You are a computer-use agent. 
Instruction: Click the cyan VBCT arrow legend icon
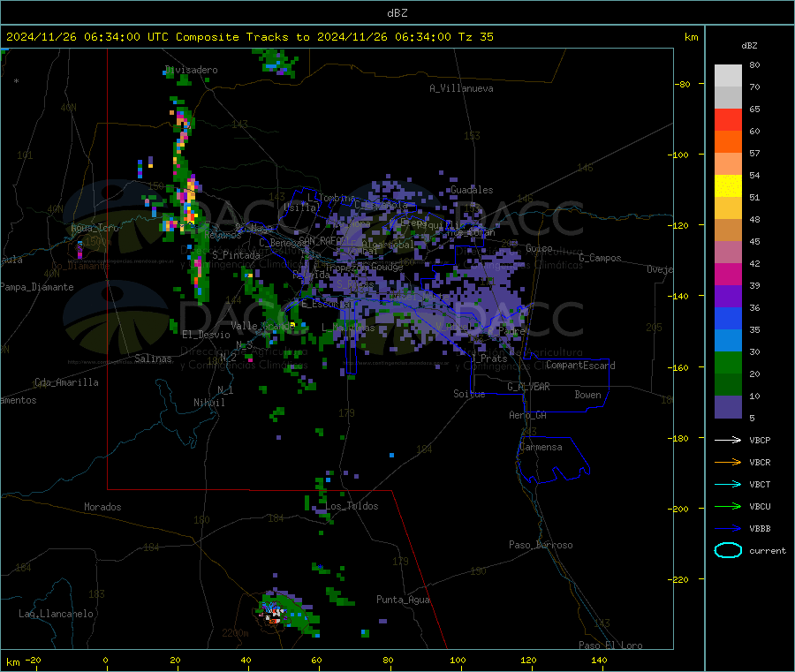[x=728, y=484]
